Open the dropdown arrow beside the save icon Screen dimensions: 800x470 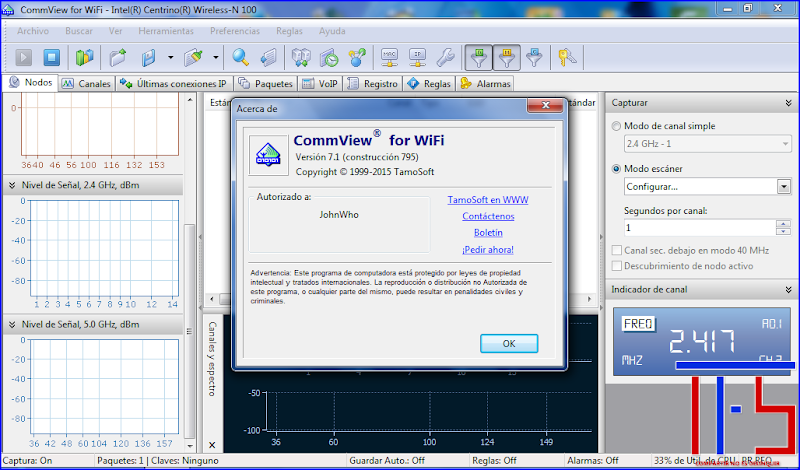(x=170, y=57)
